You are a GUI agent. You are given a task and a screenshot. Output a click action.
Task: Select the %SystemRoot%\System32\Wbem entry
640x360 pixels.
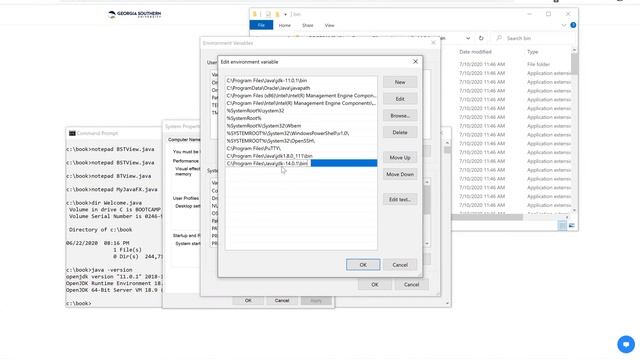click(301, 126)
